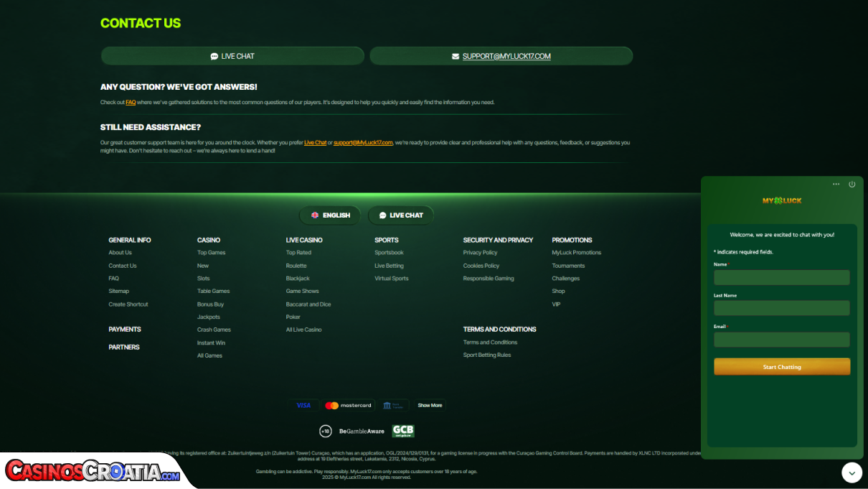Go to Top Games under Casino
Viewport: 868px width, 489px height.
212,253
